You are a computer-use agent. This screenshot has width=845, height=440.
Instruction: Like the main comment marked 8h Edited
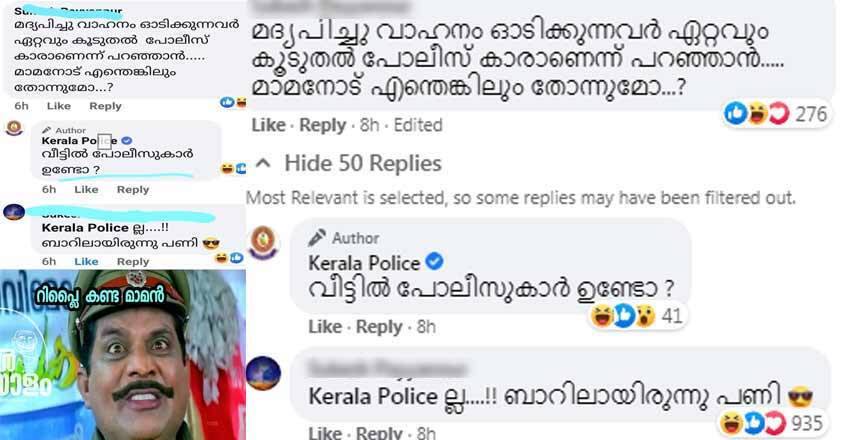(x=268, y=125)
